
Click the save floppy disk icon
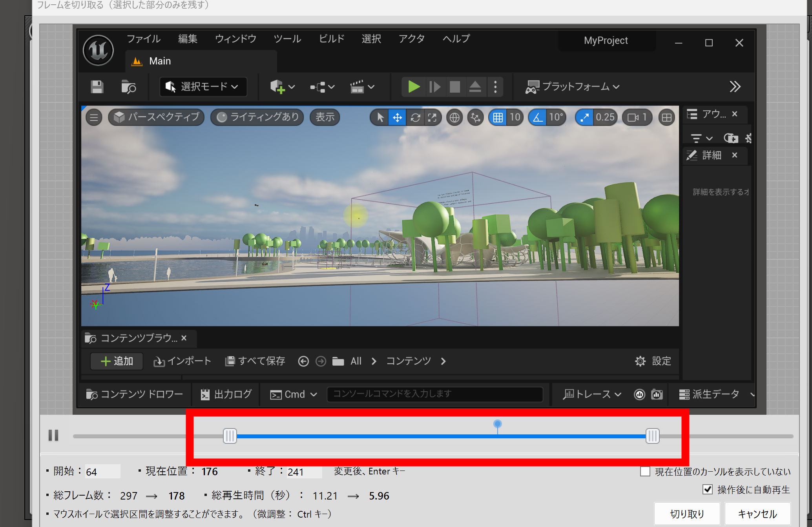[97, 87]
